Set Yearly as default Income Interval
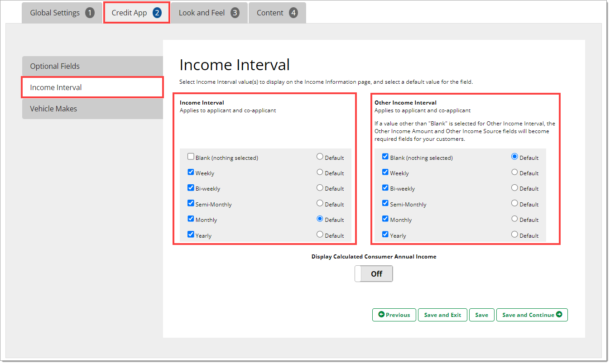This screenshot has height=364, width=610. point(320,235)
